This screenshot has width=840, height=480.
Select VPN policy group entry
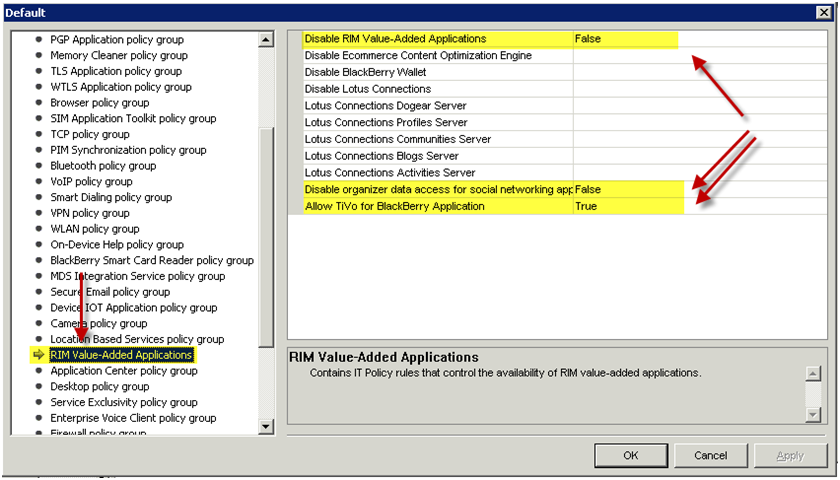click(x=90, y=213)
